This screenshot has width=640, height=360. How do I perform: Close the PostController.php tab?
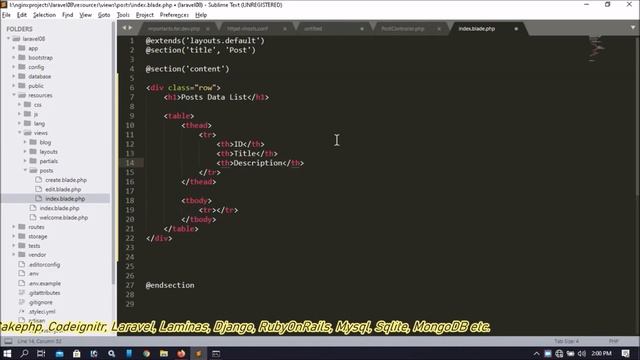pyautogui.click(x=439, y=29)
